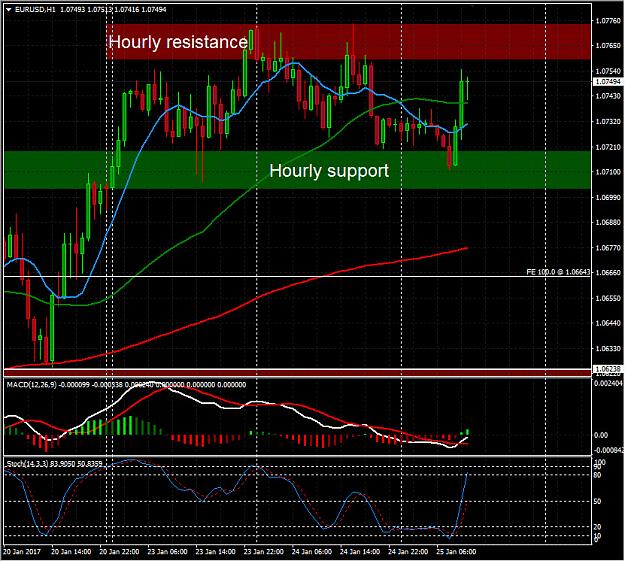Click price axis value 1.06550
The height and width of the screenshot is (561, 625).
pos(608,298)
